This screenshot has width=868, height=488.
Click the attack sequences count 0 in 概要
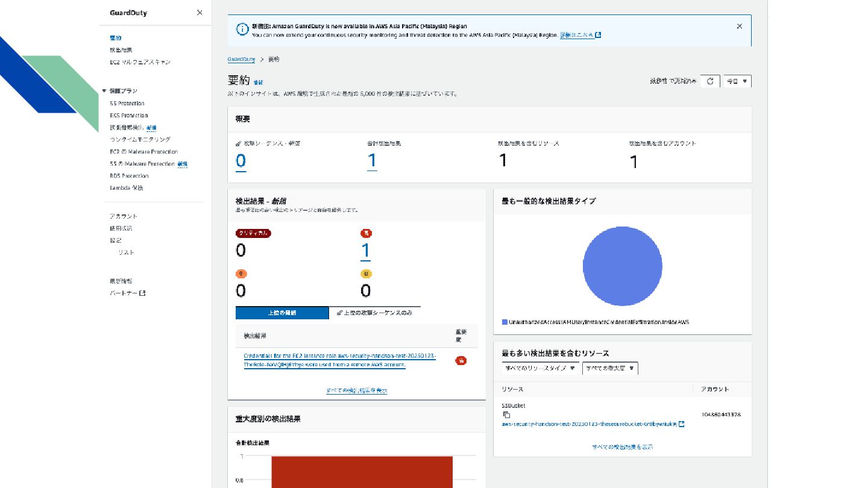(x=241, y=160)
